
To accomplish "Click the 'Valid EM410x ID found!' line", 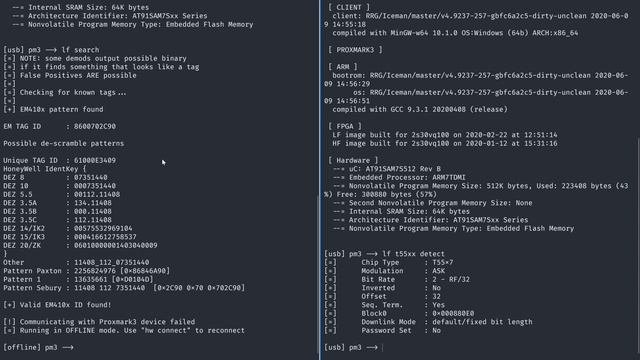I will (x=57, y=305).
